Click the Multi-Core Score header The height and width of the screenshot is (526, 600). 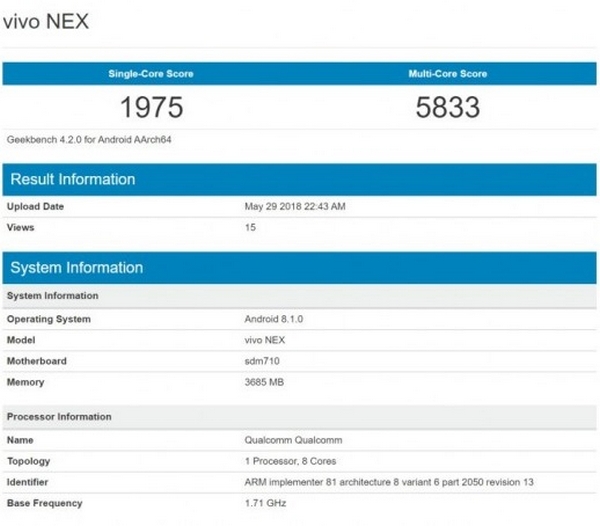pyautogui.click(x=448, y=74)
